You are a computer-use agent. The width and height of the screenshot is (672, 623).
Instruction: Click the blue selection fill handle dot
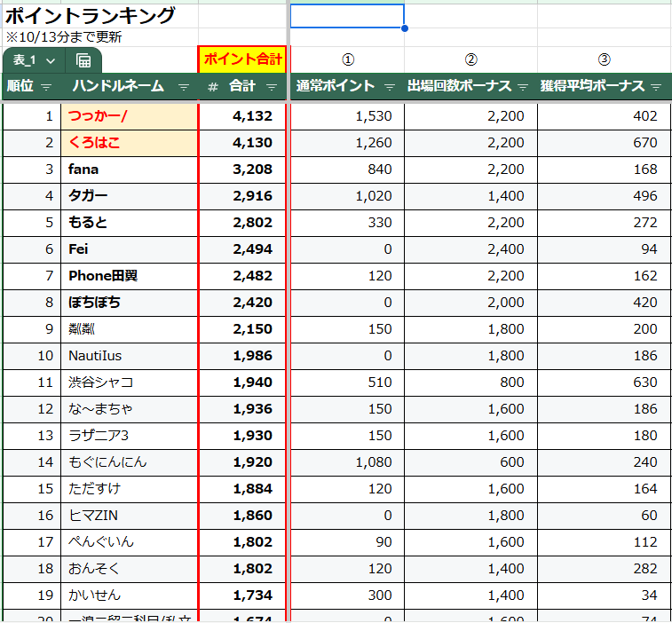click(x=405, y=28)
